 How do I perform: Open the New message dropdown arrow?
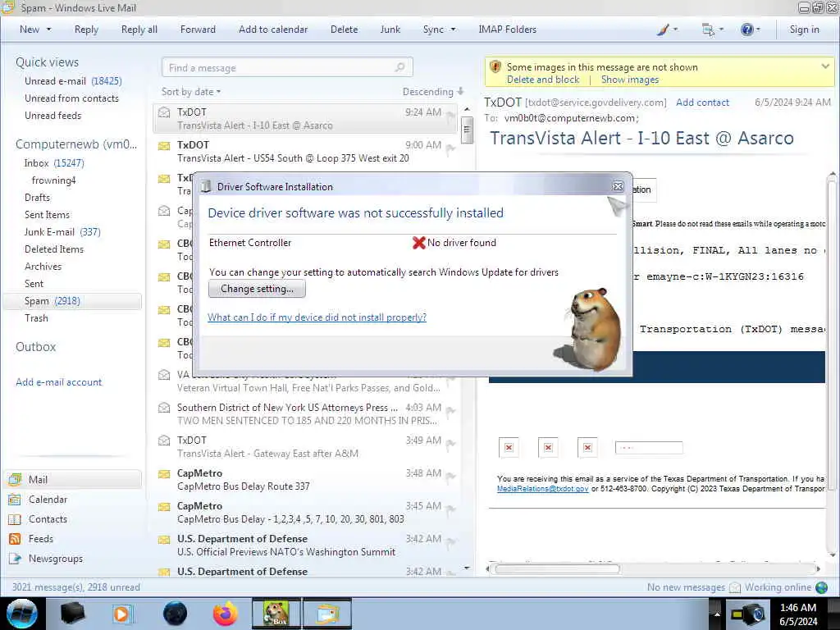(48, 30)
